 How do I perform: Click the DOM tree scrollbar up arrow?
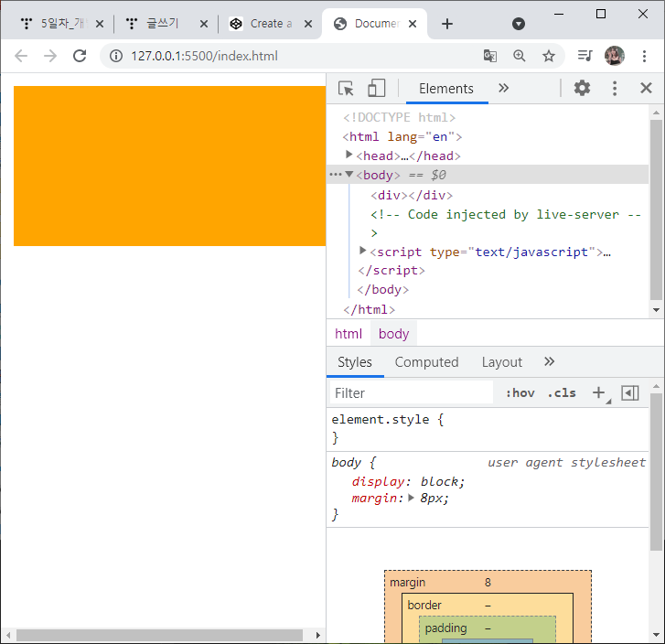pyautogui.click(x=656, y=113)
